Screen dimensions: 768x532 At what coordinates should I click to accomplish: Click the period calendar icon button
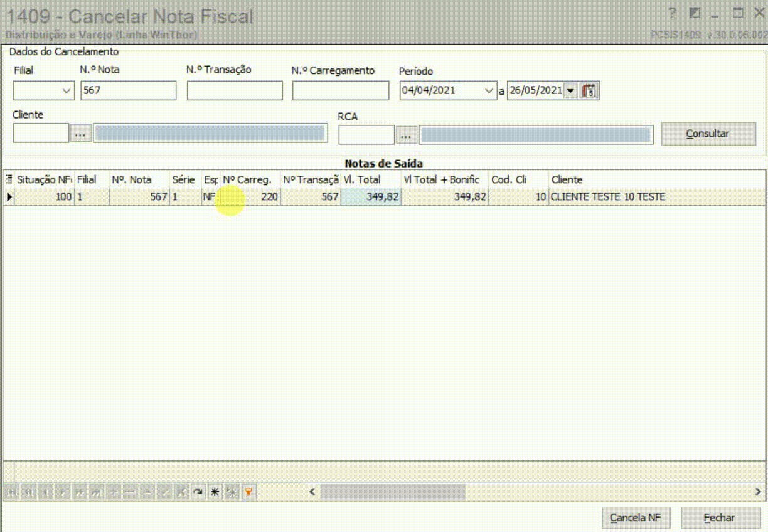pyautogui.click(x=589, y=90)
